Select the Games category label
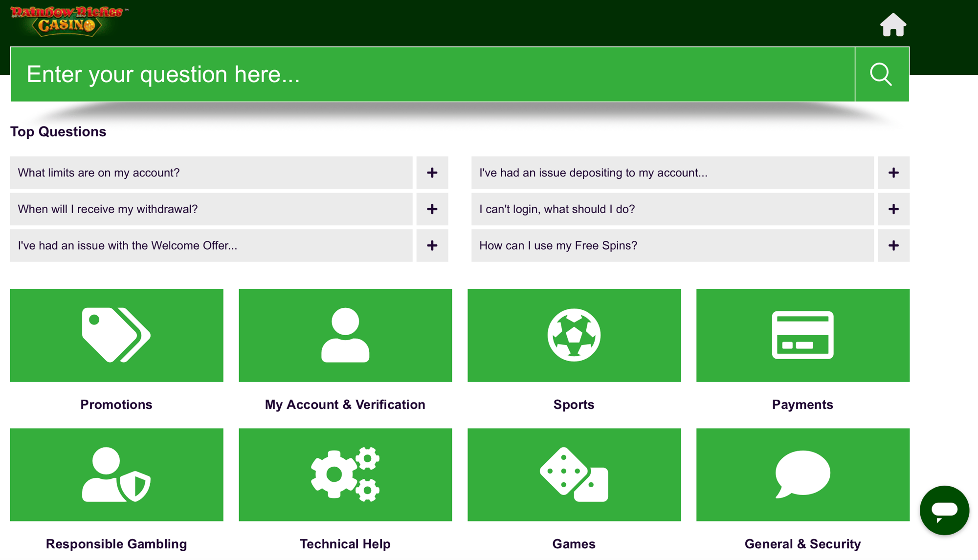 574,544
